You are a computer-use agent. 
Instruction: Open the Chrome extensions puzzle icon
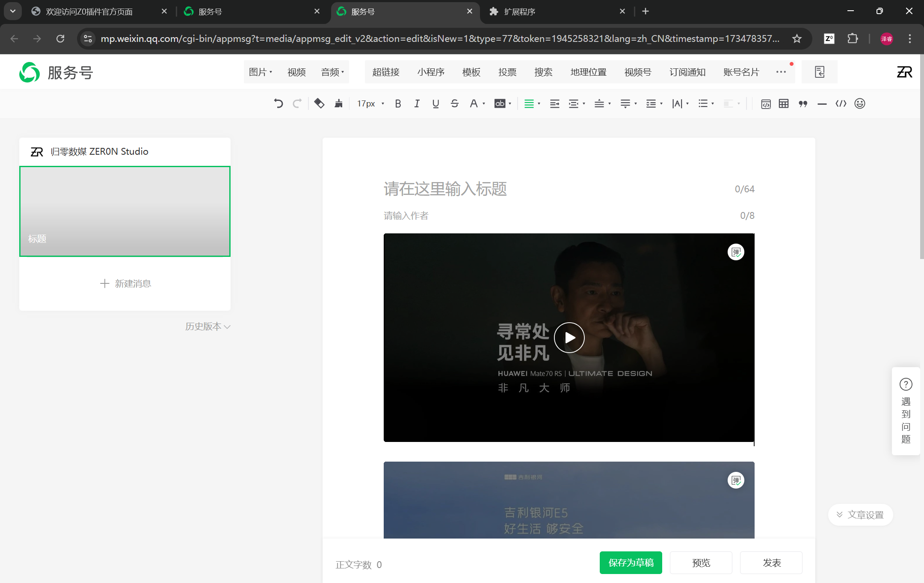point(853,39)
